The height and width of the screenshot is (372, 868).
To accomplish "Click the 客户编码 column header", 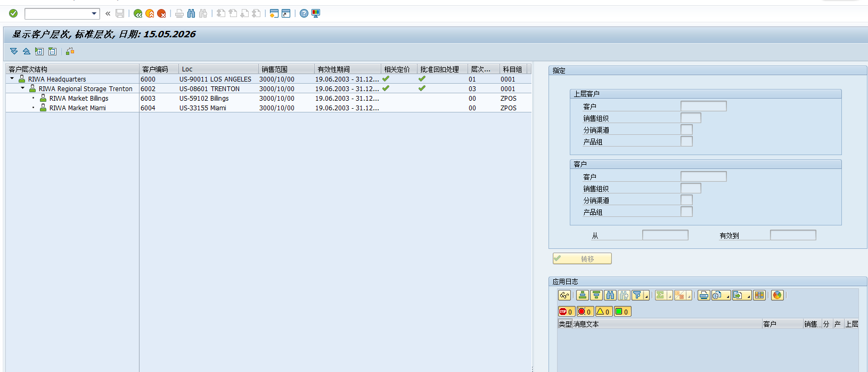I will click(159, 69).
